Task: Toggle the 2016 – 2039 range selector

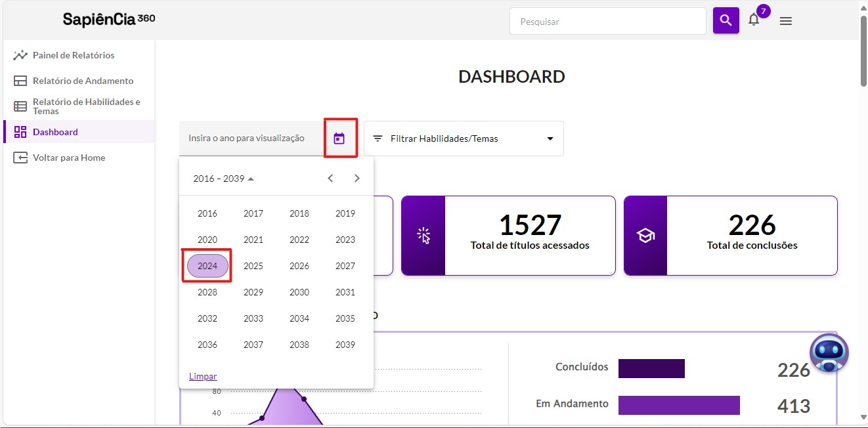Action: click(224, 179)
